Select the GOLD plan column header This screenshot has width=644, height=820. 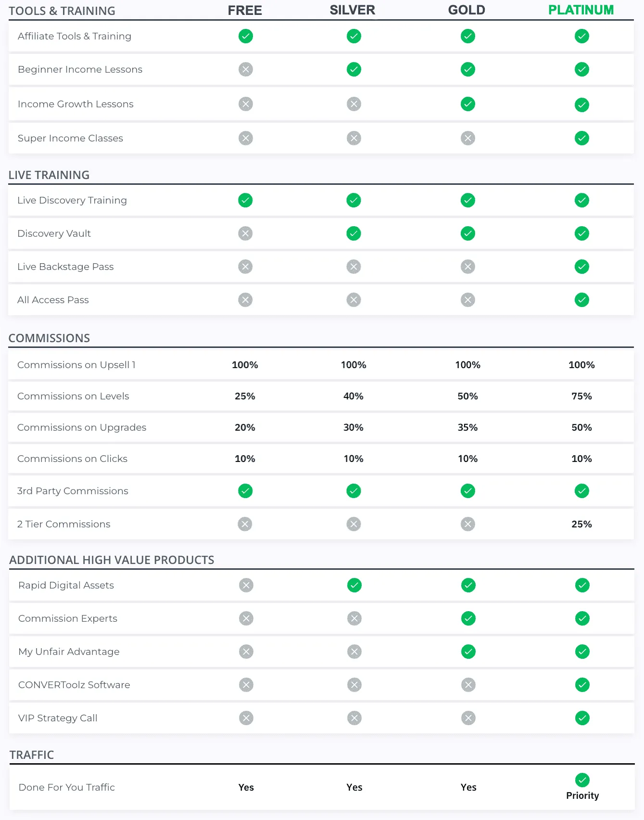point(467,10)
